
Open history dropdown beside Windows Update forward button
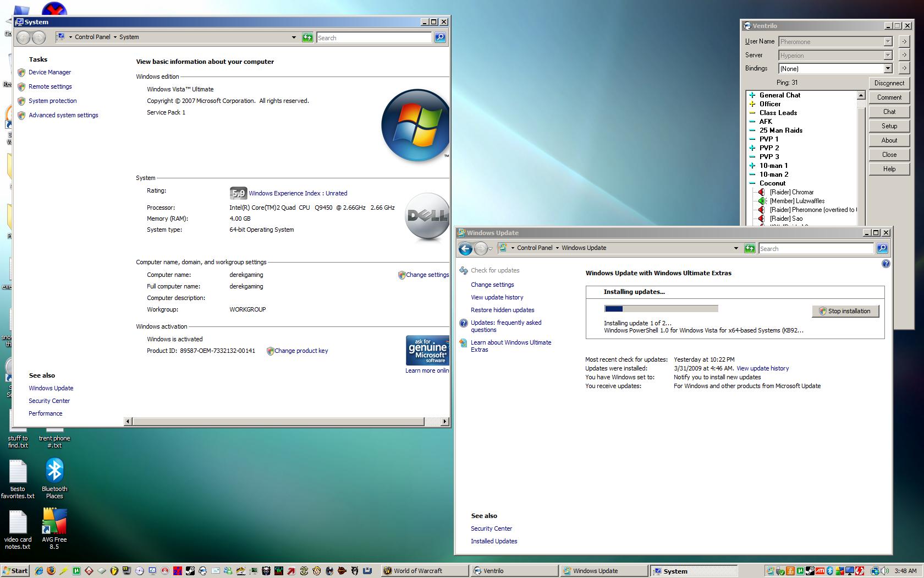point(490,249)
